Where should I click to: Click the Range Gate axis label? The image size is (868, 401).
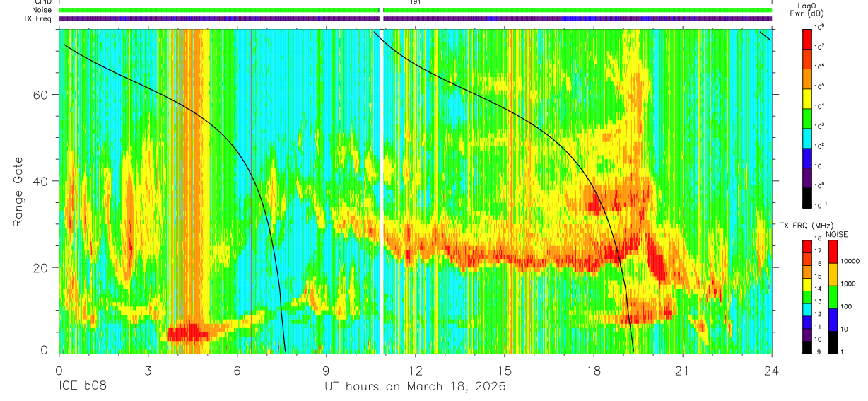point(19,192)
